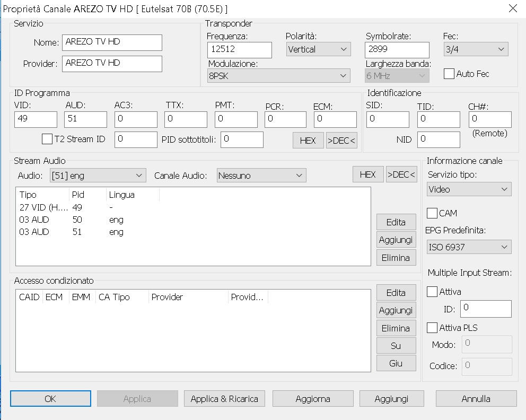526x420 pixels.
Task: Click the Frequenza field 12512
Action: 240,50
